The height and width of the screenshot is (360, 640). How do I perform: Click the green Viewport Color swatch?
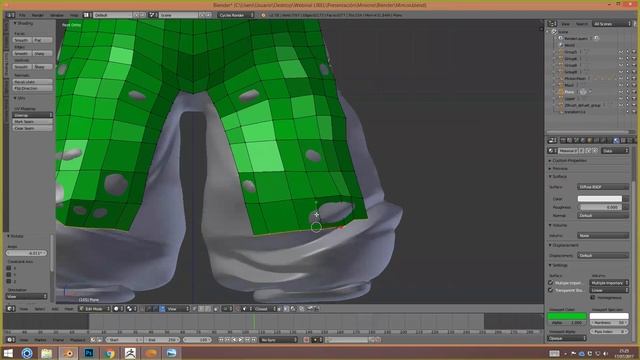[x=567, y=316]
